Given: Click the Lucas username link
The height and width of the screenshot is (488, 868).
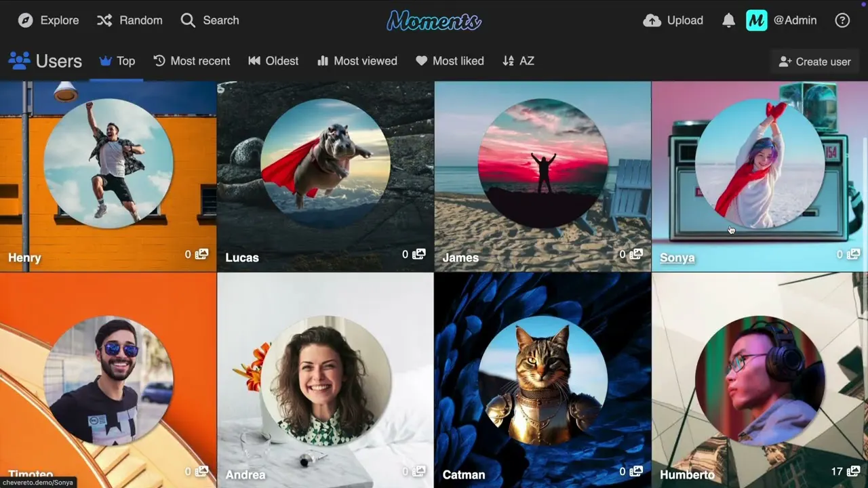Looking at the screenshot, I should click(242, 258).
